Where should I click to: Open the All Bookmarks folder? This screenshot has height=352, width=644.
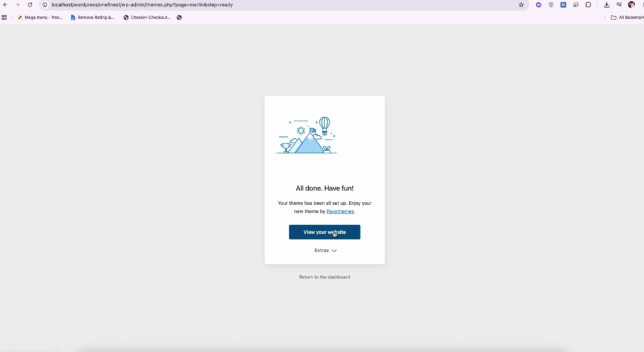(627, 18)
